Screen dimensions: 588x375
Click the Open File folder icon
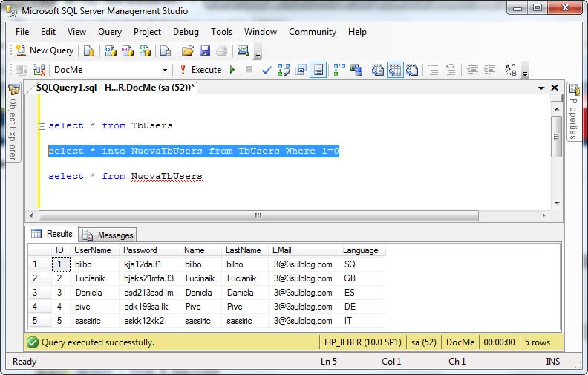[x=187, y=50]
